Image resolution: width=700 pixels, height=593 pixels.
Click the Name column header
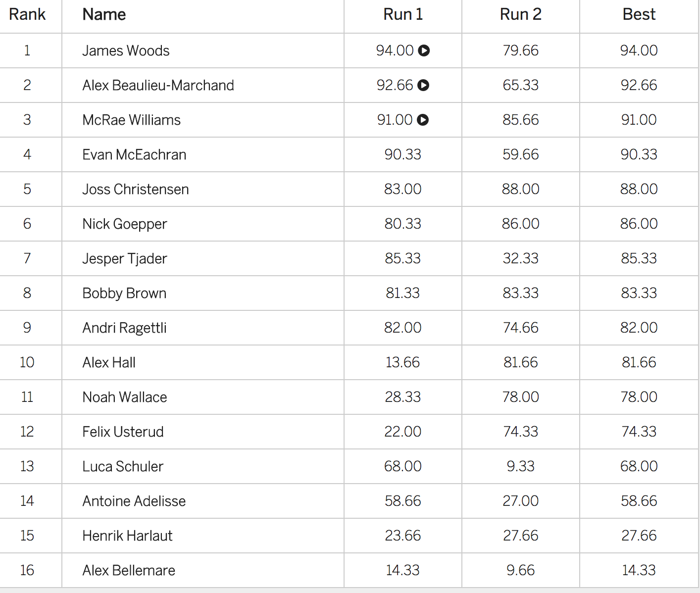coord(104,14)
